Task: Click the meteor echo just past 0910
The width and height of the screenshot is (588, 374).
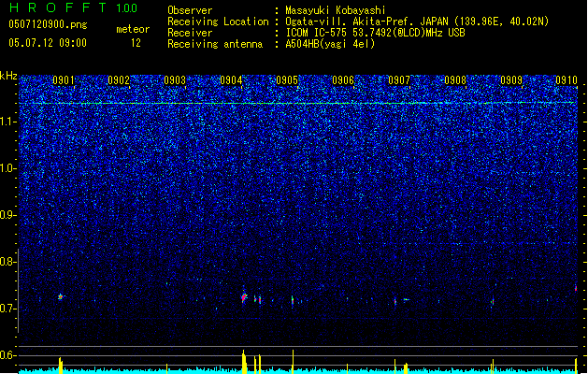Action: 576,288
